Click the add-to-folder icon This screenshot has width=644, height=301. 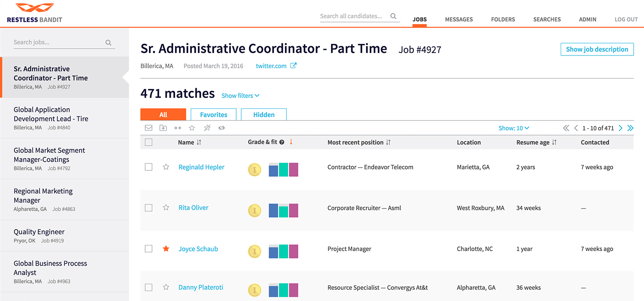click(x=163, y=128)
